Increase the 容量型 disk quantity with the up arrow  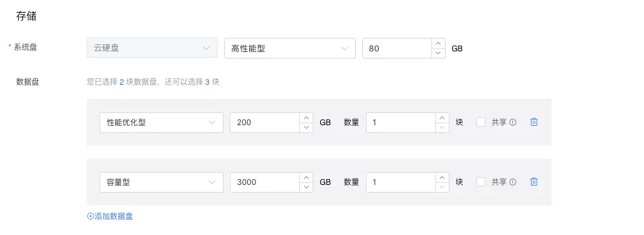[442, 177]
